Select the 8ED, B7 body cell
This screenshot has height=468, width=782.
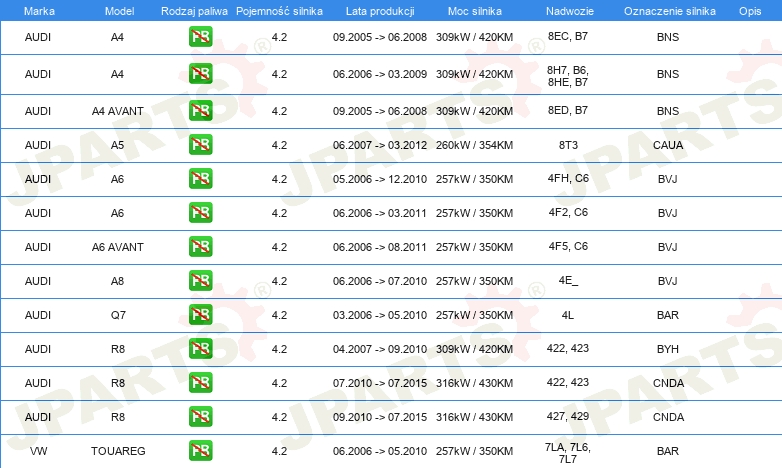click(x=568, y=110)
